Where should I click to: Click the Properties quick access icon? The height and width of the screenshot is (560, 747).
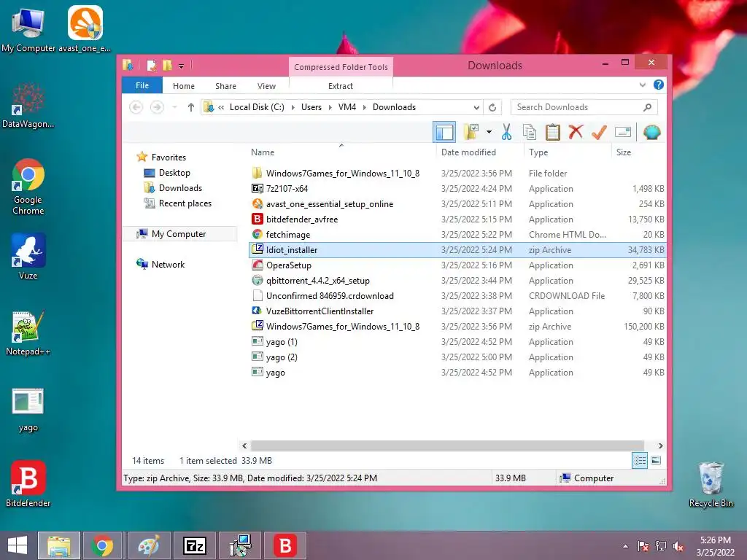click(x=152, y=65)
